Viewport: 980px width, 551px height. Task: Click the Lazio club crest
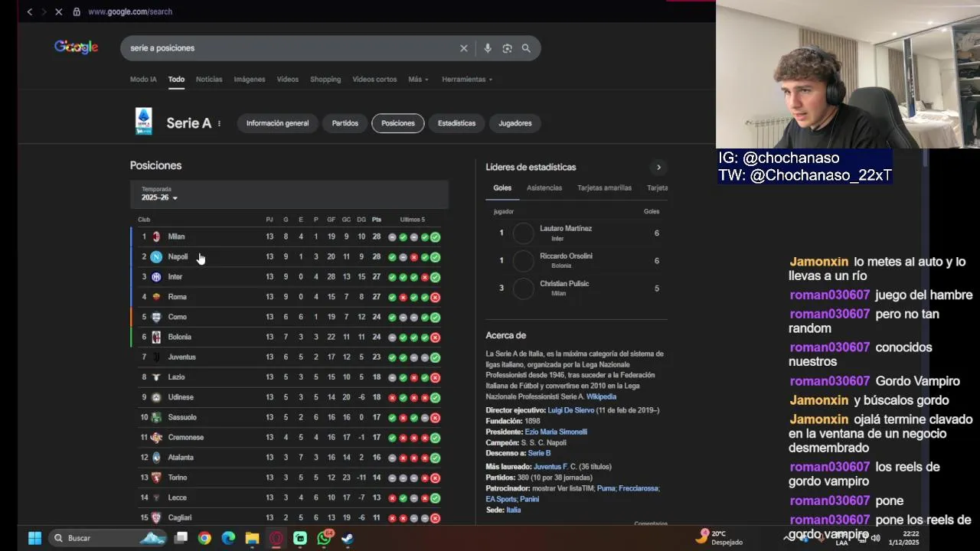(156, 377)
